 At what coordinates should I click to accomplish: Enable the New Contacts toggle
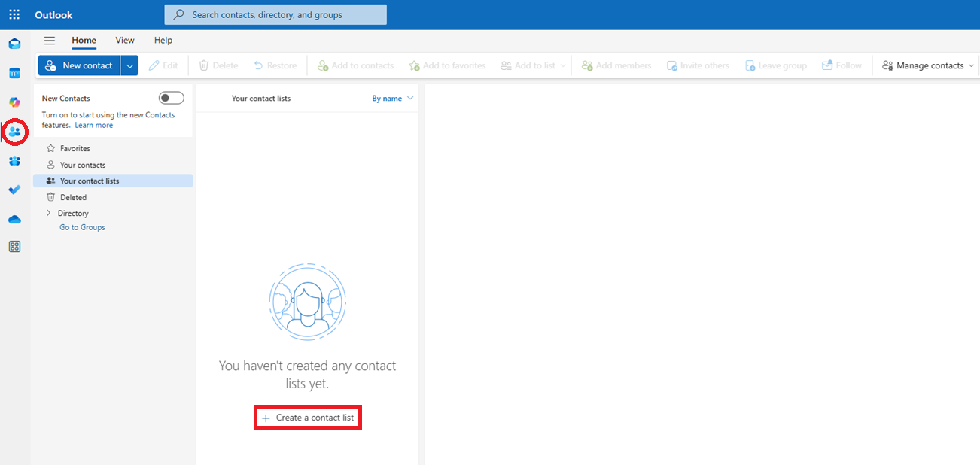pos(171,97)
